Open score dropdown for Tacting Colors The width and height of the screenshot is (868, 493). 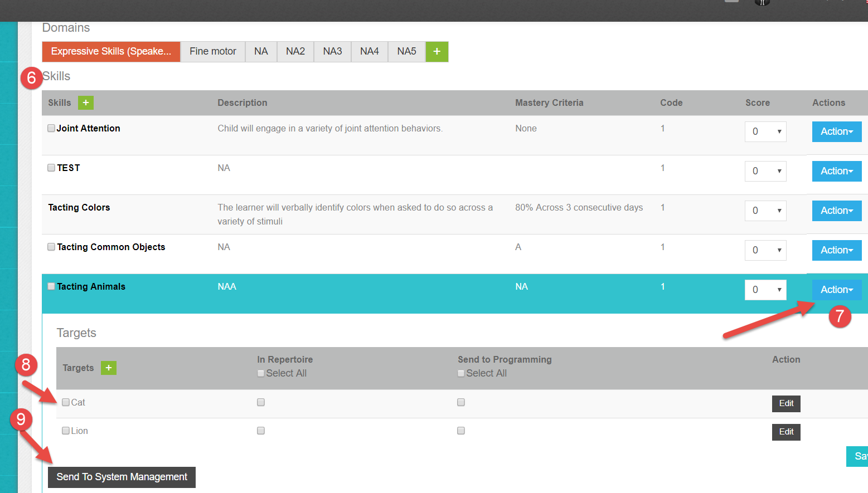pyautogui.click(x=765, y=211)
